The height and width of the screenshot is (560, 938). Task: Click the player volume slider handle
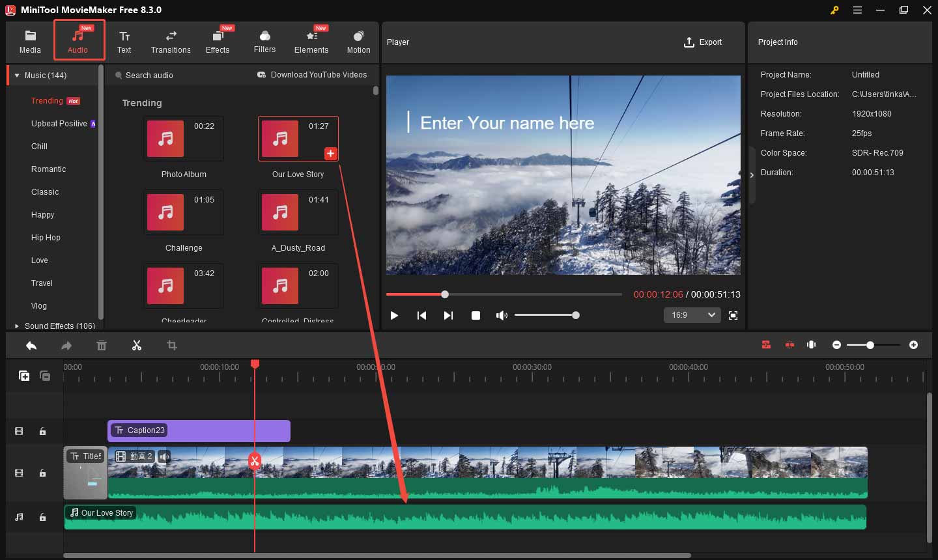(576, 315)
